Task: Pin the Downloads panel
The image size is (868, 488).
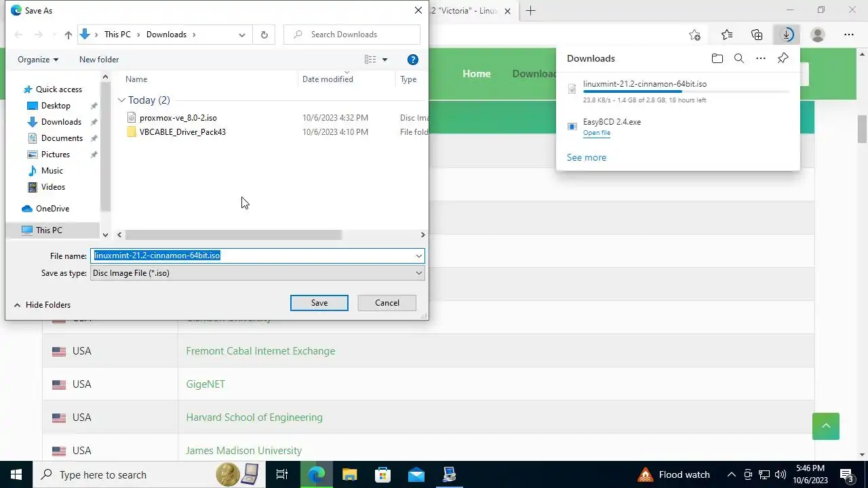Action: (783, 58)
